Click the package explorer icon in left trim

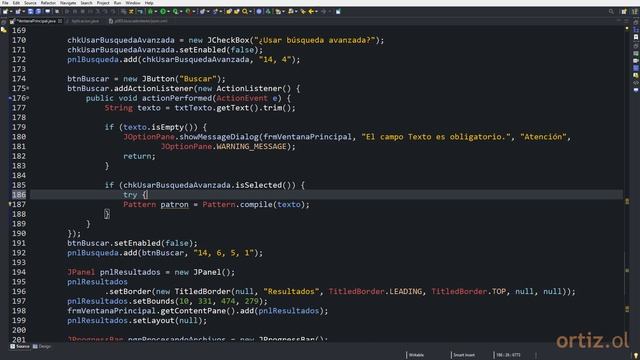[x=4, y=30]
